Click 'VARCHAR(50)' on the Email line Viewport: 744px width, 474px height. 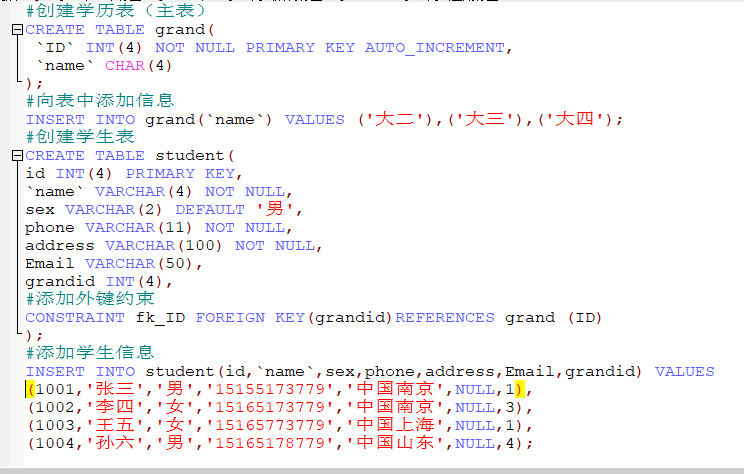pyautogui.click(x=139, y=264)
